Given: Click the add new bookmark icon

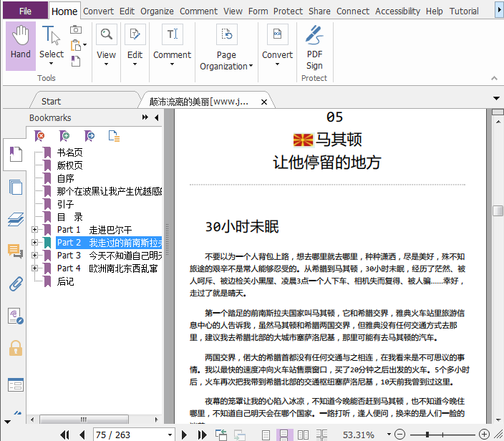Looking at the screenshot, I should click(x=64, y=135).
